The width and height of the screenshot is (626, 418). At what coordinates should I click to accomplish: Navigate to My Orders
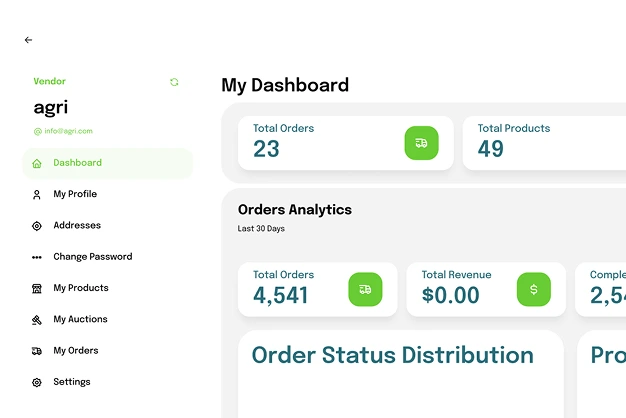click(x=75, y=351)
